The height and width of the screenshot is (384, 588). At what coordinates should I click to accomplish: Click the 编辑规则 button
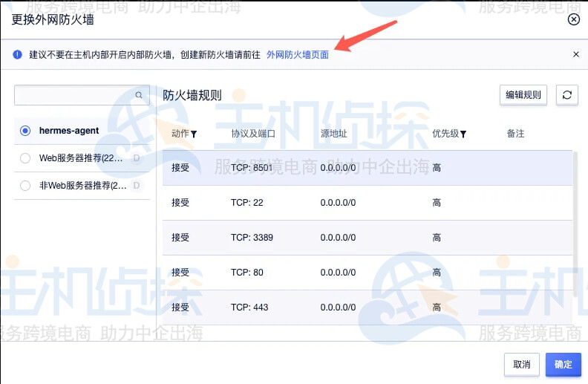pyautogui.click(x=523, y=95)
